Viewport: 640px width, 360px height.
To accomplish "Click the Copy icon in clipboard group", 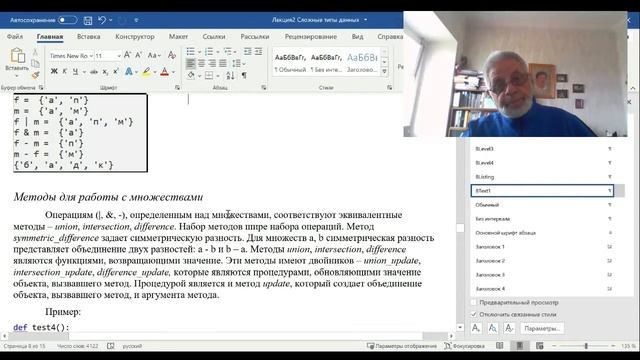I will (36, 64).
